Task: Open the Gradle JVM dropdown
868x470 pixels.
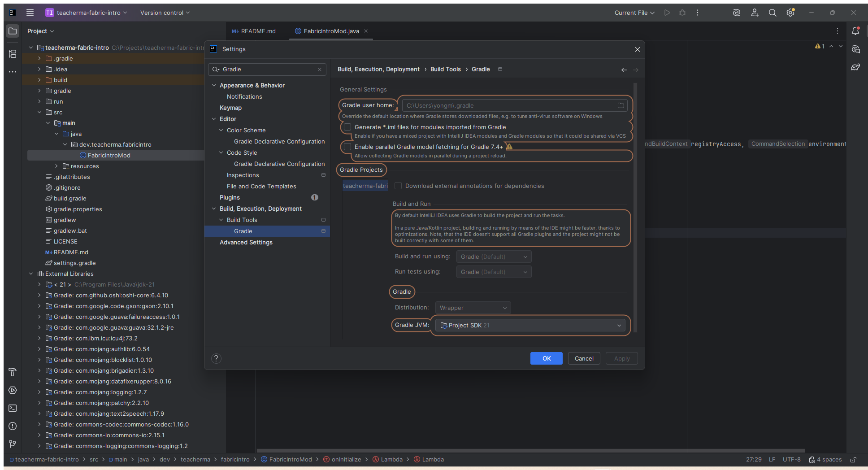Action: click(531, 325)
